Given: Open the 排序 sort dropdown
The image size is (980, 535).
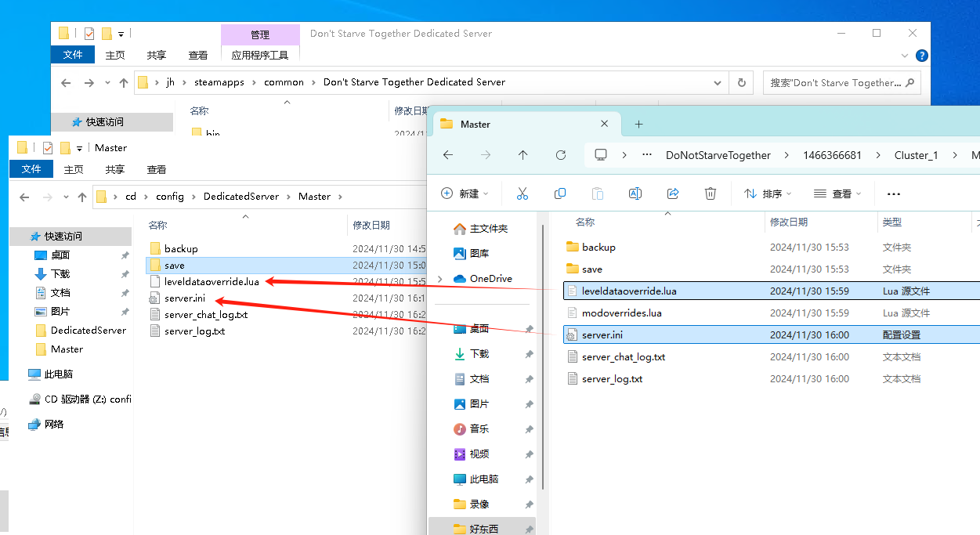Looking at the screenshot, I should click(768, 193).
